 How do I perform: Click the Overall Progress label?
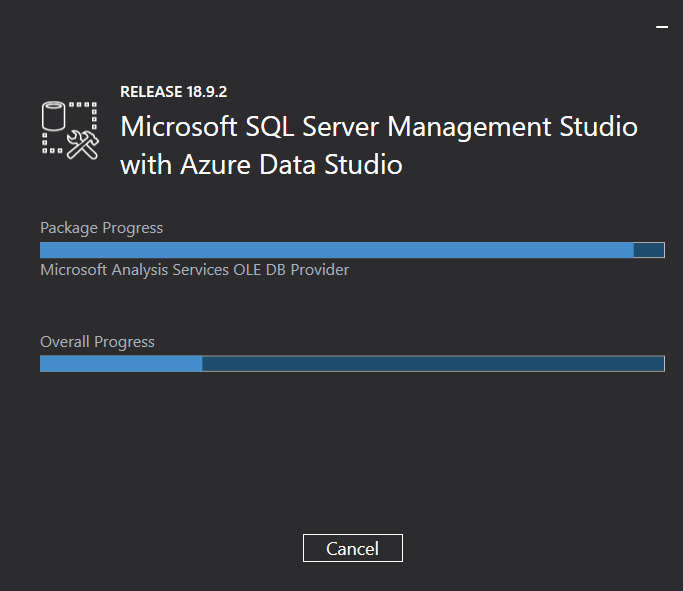pyautogui.click(x=97, y=342)
